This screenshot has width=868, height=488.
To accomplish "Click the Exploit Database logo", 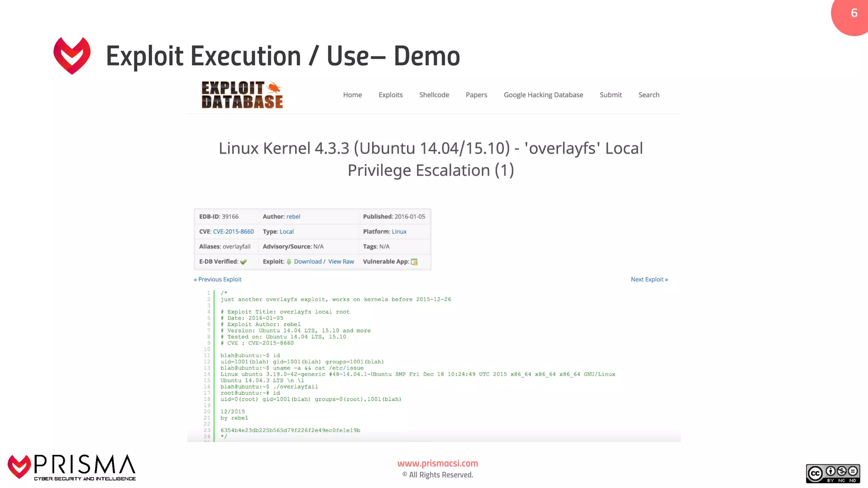I will pyautogui.click(x=242, y=95).
